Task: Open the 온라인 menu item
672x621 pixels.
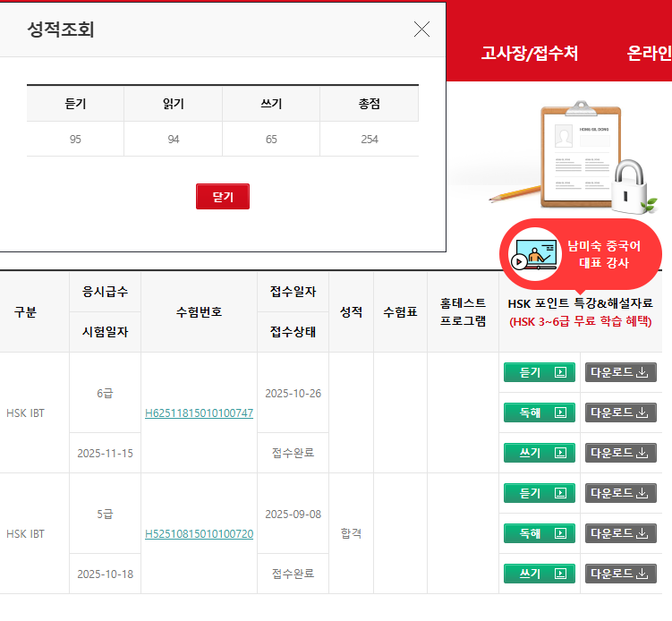Action: [649, 54]
